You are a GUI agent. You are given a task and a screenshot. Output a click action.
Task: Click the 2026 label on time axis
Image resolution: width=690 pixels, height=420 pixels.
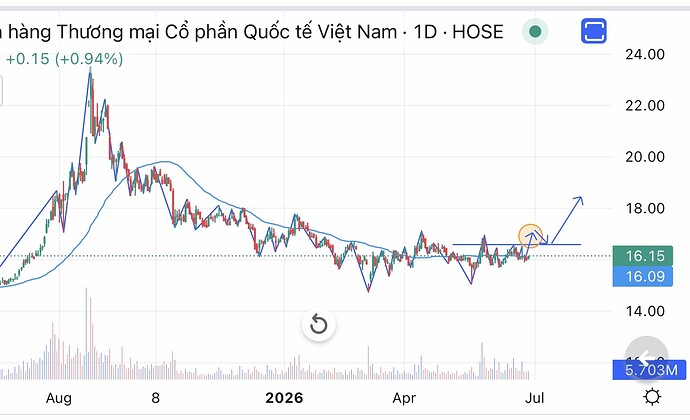click(284, 398)
